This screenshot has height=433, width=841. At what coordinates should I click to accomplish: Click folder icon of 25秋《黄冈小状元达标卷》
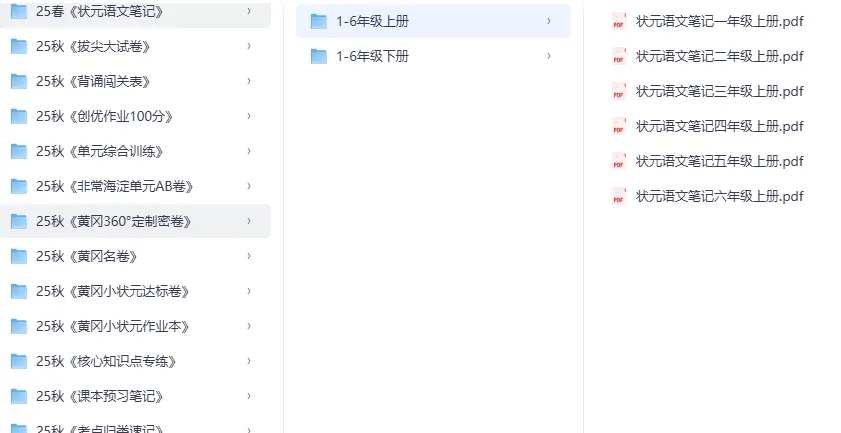click(x=19, y=291)
